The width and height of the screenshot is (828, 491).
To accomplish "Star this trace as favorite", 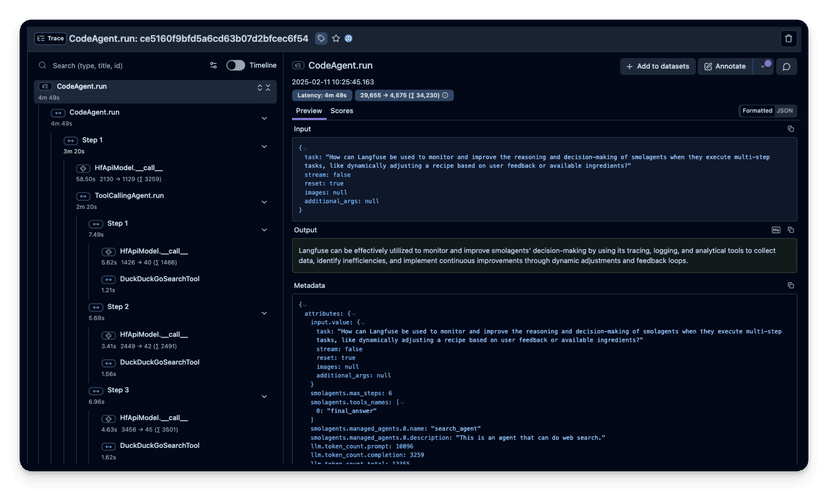I will tap(336, 39).
